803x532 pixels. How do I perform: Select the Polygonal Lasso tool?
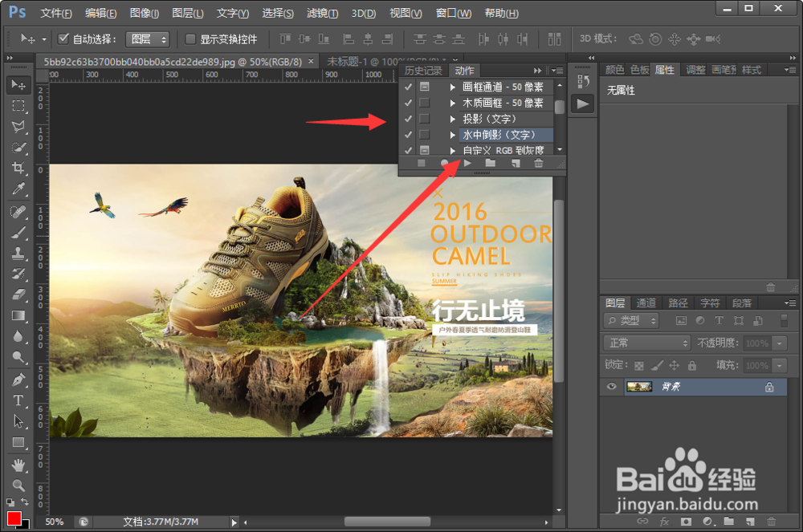point(18,126)
